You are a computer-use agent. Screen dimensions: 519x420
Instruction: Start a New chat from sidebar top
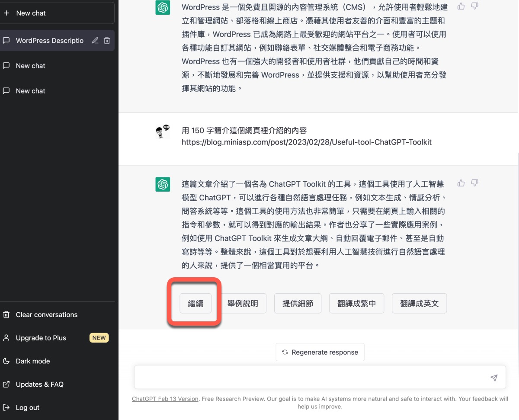pyautogui.click(x=57, y=13)
